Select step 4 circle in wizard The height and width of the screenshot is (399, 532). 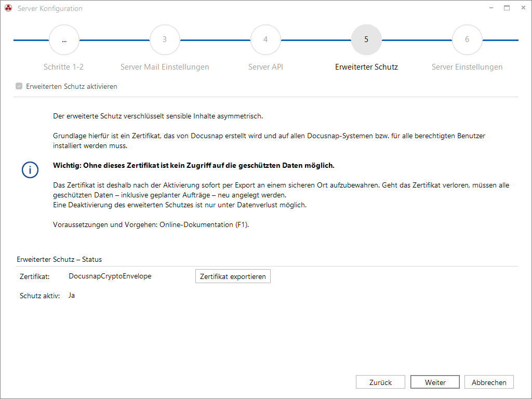(x=265, y=39)
